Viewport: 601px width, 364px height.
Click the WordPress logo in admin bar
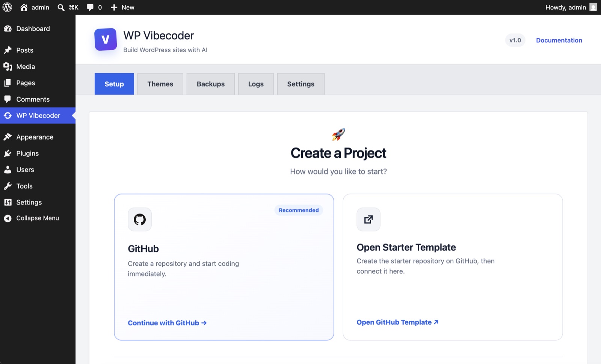(8, 8)
